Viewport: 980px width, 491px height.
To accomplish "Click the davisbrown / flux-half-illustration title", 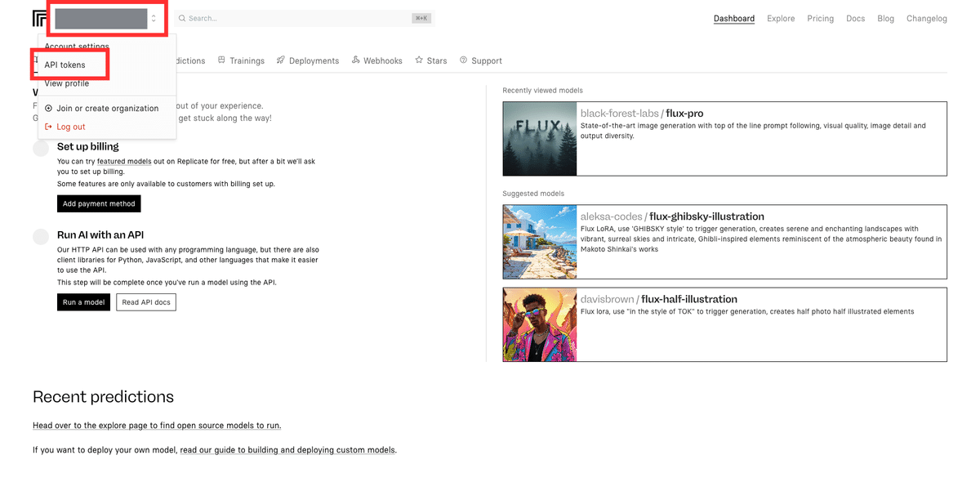I will 659,299.
